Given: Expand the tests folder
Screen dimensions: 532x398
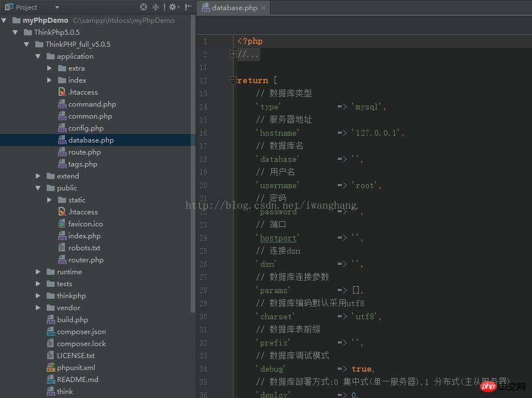Looking at the screenshot, I should [38, 283].
